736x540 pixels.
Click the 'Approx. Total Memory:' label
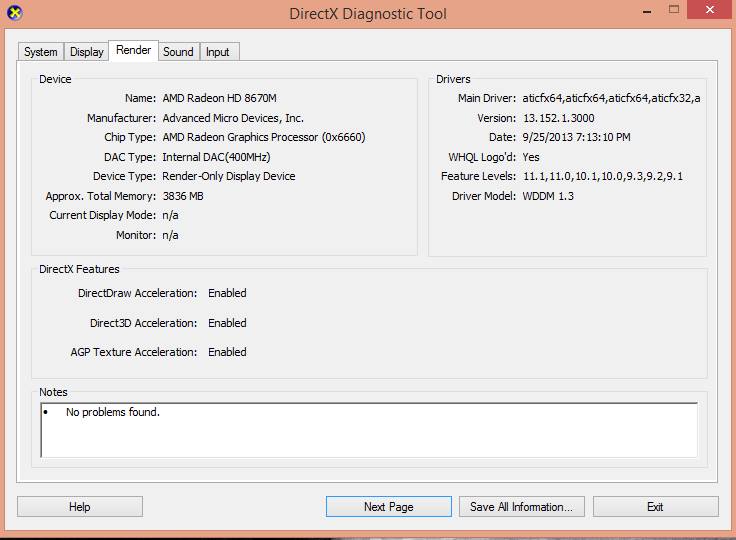coord(100,196)
